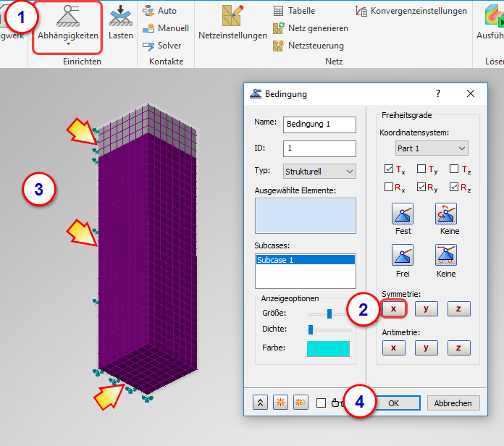The image size is (504, 446).
Task: Click Antimetrie y button
Action: point(427,348)
